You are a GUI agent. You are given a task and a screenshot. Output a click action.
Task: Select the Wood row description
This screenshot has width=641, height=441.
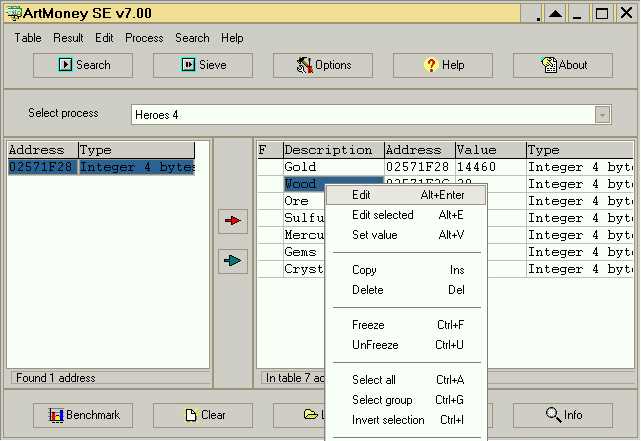[304, 184]
